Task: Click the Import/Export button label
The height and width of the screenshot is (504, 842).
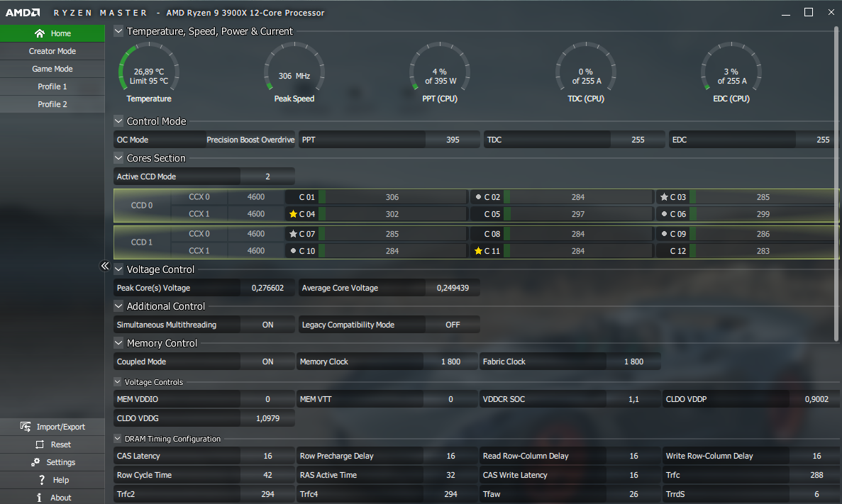Action: [x=61, y=427]
